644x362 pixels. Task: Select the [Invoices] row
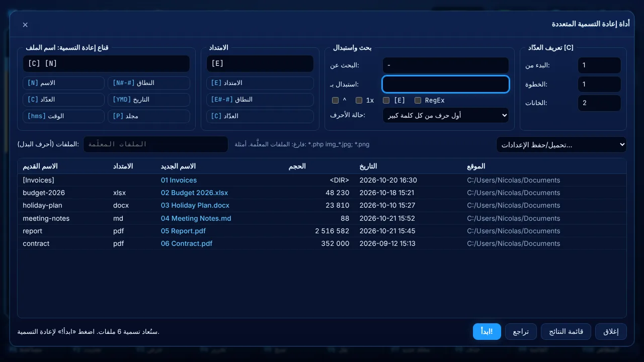coord(322,180)
